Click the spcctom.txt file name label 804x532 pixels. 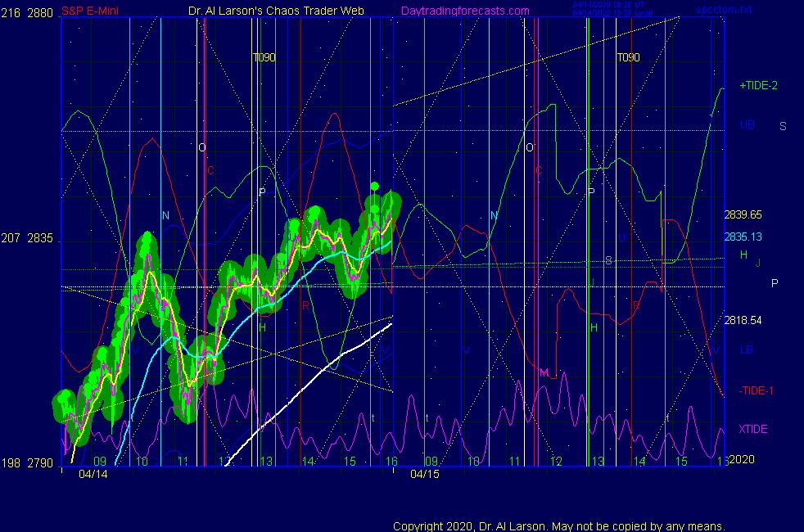(x=724, y=10)
